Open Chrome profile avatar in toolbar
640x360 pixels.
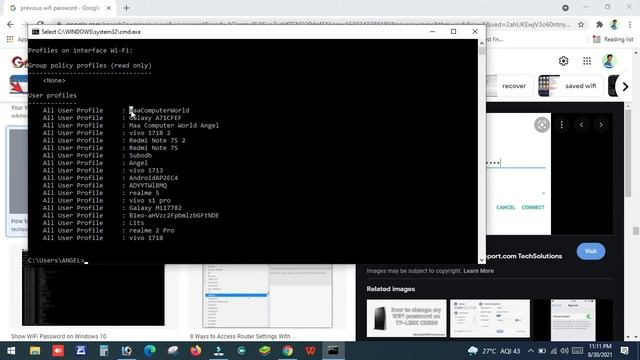click(614, 25)
